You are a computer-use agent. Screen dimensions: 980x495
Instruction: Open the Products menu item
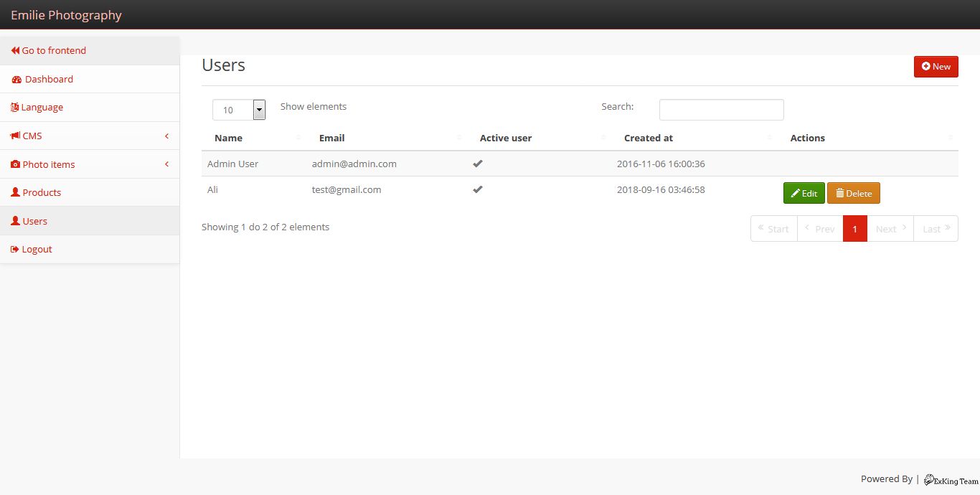pyautogui.click(x=90, y=192)
